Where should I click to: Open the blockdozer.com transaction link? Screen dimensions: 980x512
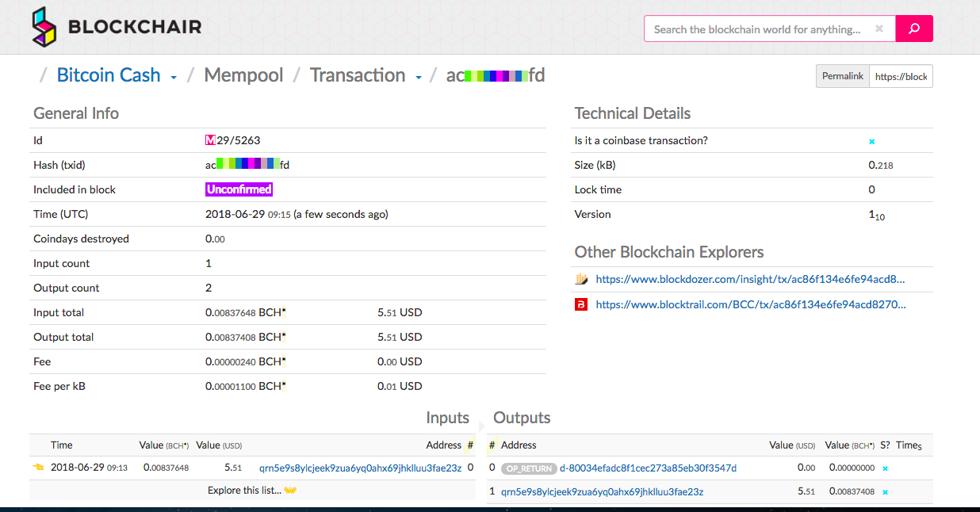click(x=750, y=279)
